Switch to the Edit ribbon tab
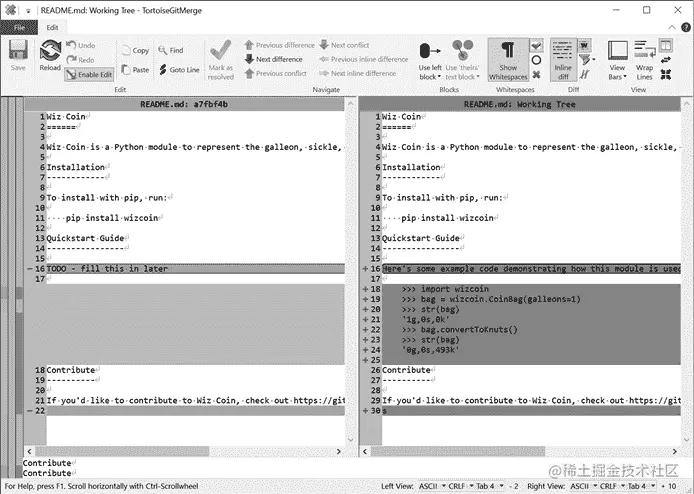 point(52,27)
